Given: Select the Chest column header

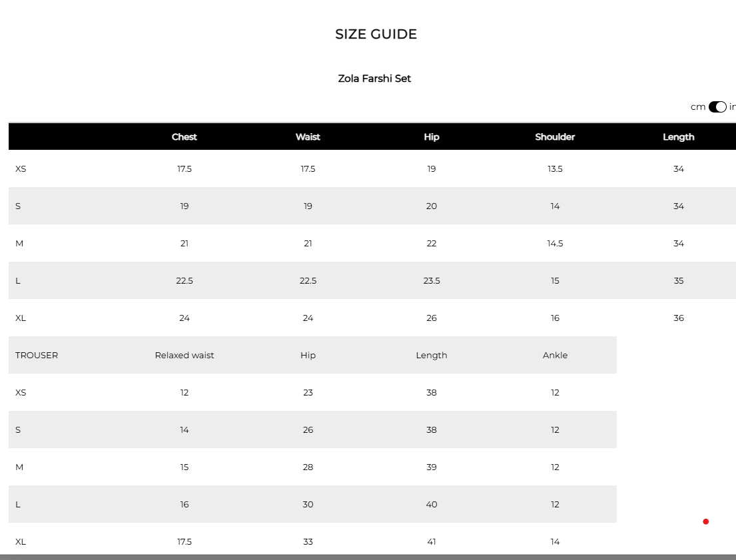Looking at the screenshot, I should pos(184,137).
